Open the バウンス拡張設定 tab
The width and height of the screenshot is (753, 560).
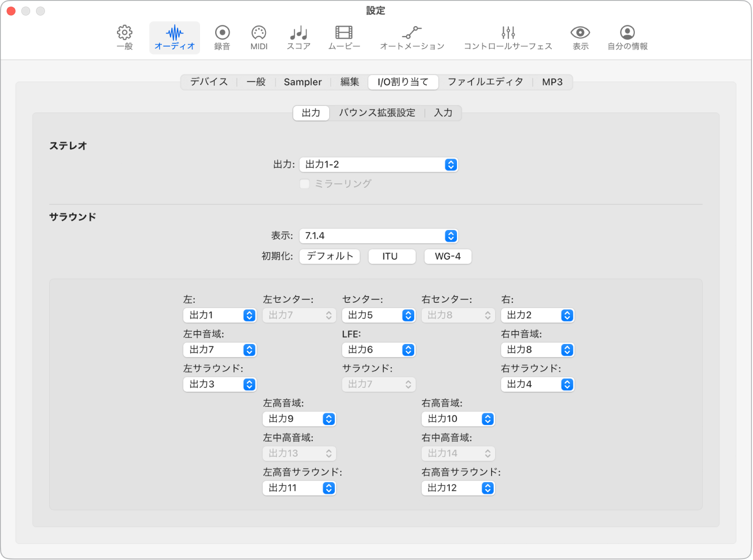click(x=377, y=113)
